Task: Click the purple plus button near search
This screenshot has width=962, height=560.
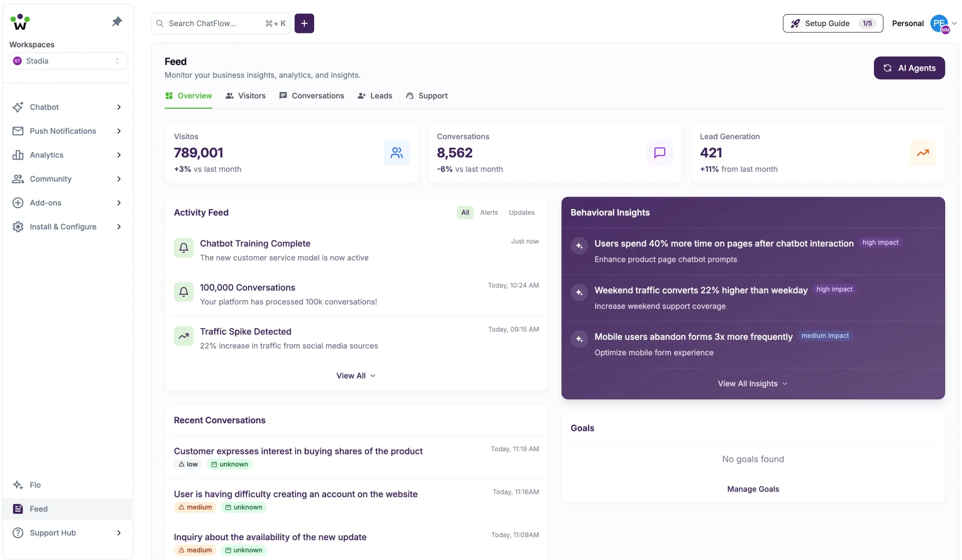Action: coord(304,23)
